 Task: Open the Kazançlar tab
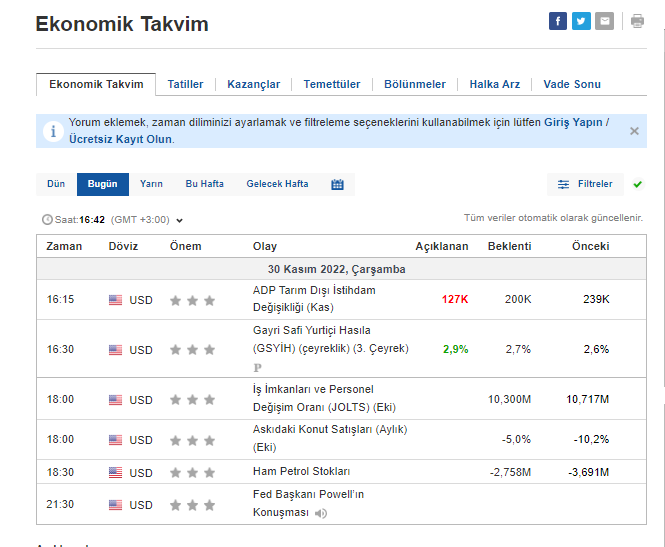pyautogui.click(x=253, y=84)
